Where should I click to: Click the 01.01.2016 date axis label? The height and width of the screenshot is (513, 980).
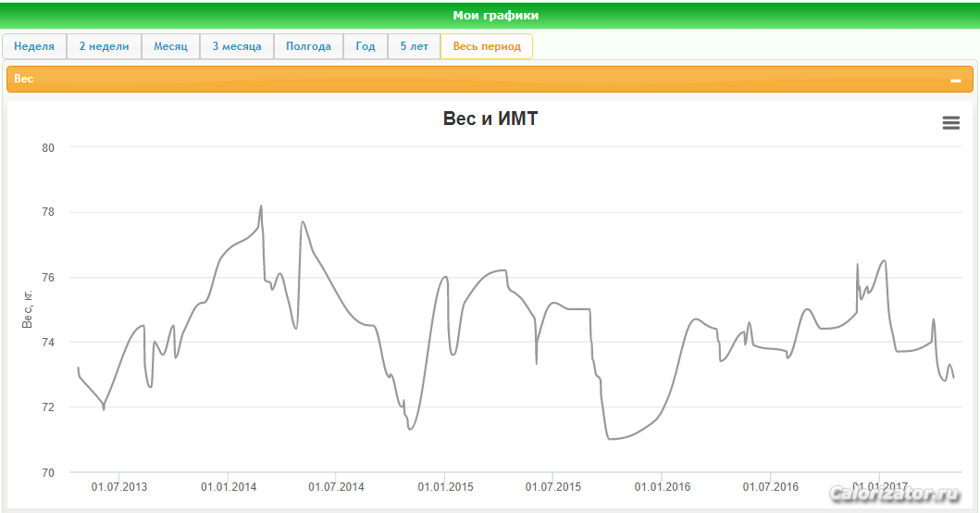[x=662, y=487]
